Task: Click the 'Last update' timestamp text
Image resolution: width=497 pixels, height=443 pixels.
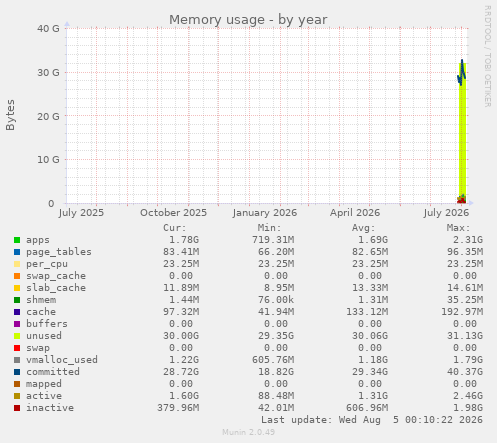Action: click(372, 420)
